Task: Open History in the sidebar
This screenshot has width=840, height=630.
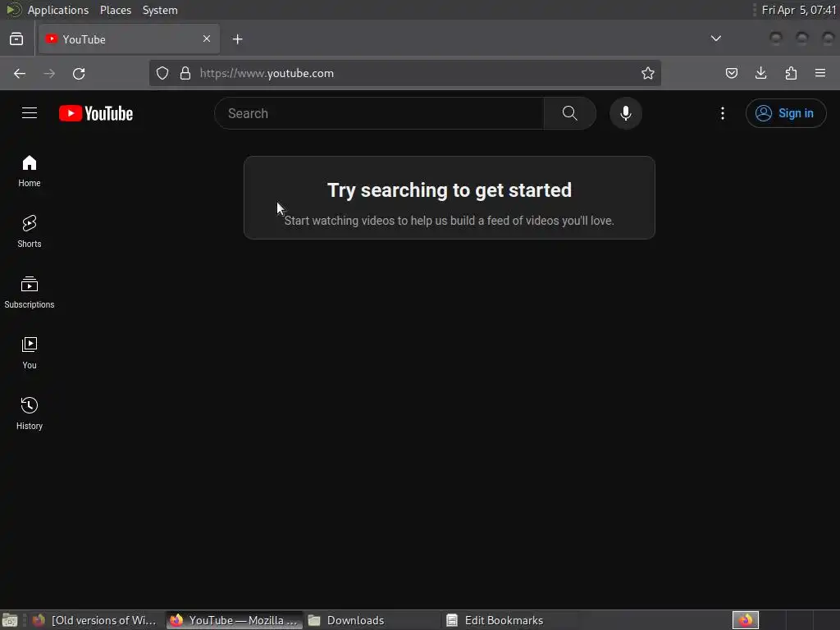Action: 30,413
